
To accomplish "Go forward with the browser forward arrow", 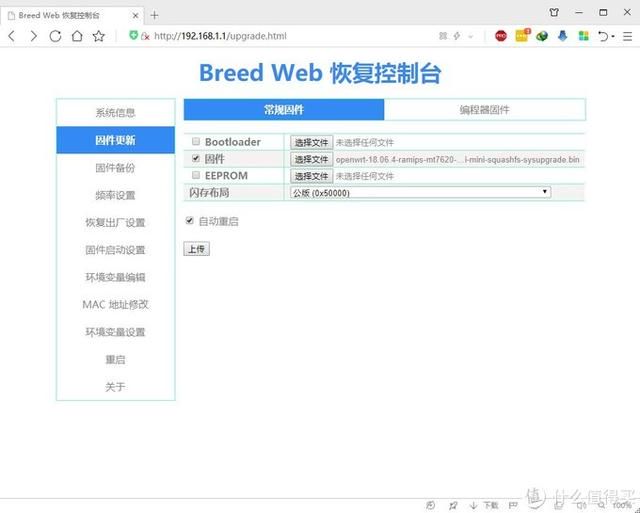I will 33,36.
